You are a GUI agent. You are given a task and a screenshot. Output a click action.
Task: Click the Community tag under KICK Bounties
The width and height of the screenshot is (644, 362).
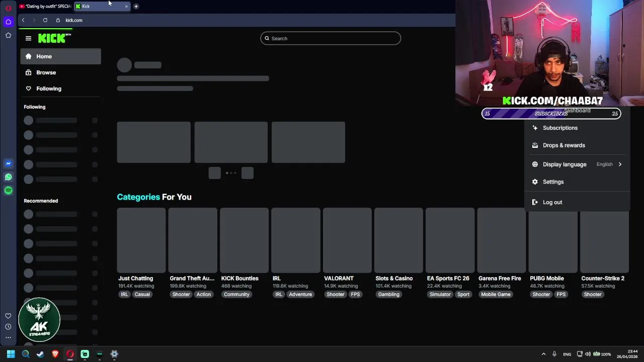pyautogui.click(x=236, y=295)
